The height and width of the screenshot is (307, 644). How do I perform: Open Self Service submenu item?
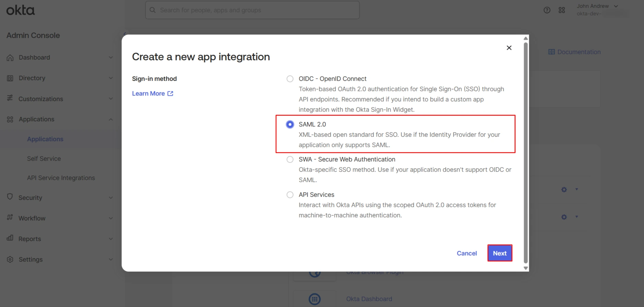pos(44,158)
